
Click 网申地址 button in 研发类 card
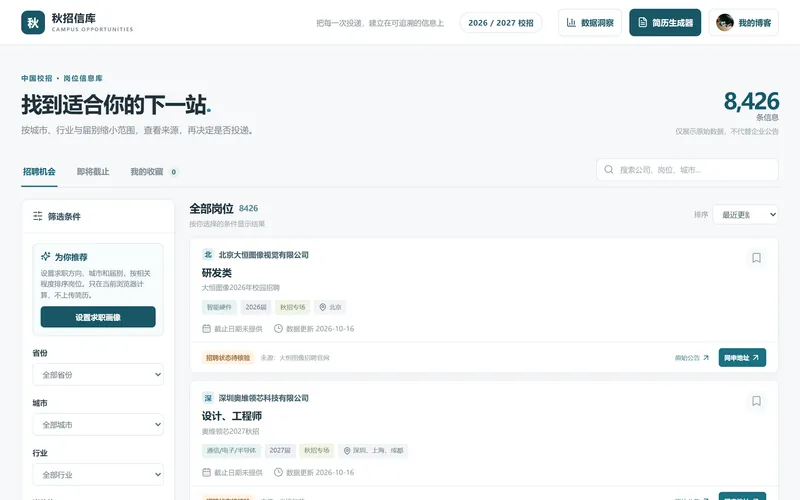click(x=742, y=358)
